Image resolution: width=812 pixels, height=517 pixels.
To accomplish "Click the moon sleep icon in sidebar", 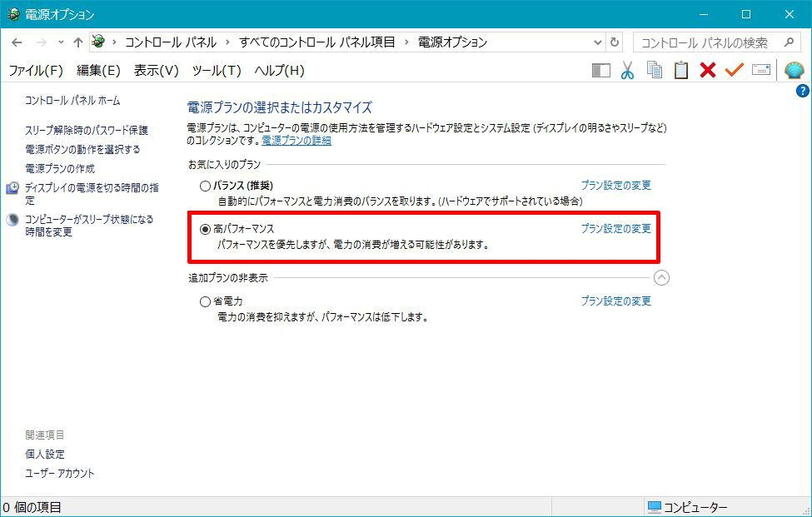I will tap(12, 220).
